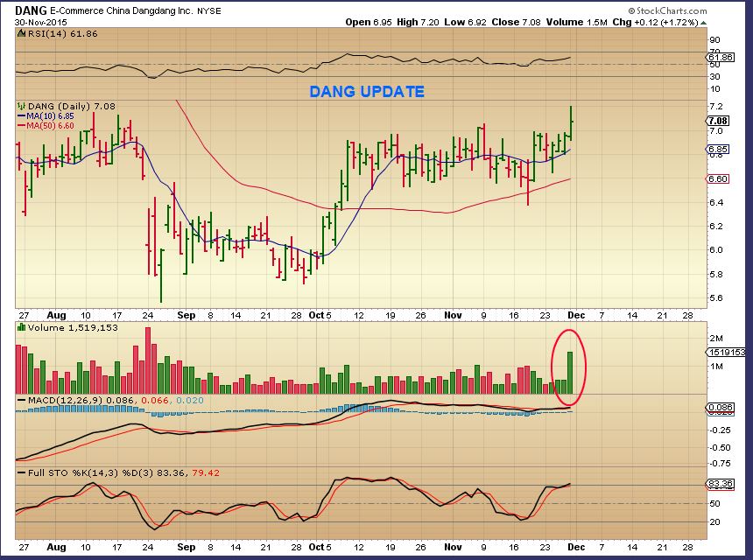Click the 1M volume axis tick label
Viewport: 753px width, 560px height.
(716, 367)
